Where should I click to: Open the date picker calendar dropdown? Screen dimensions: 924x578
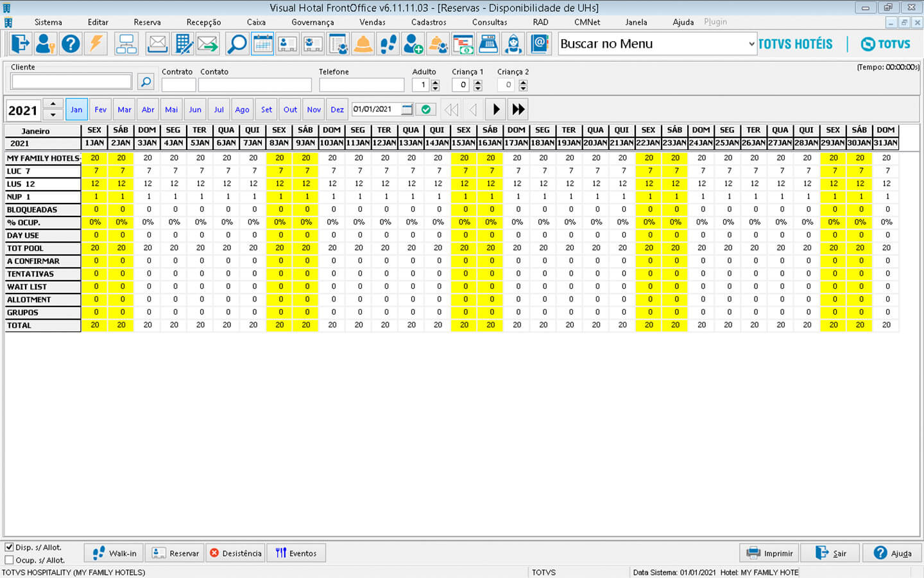(407, 109)
